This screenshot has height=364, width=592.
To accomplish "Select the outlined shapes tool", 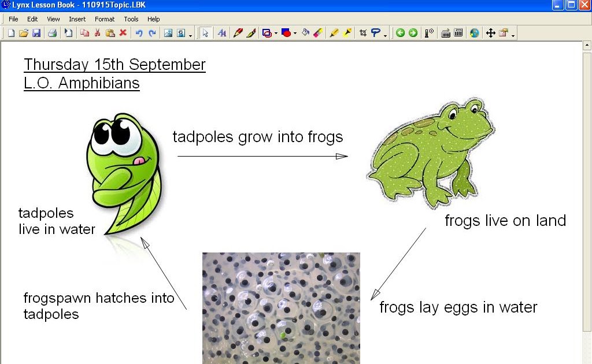I will pos(267,33).
